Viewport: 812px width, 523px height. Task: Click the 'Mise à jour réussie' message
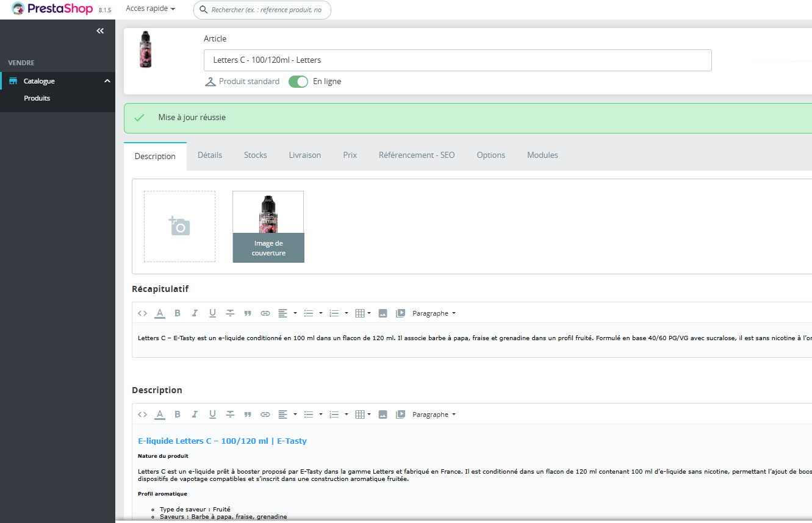pos(192,118)
